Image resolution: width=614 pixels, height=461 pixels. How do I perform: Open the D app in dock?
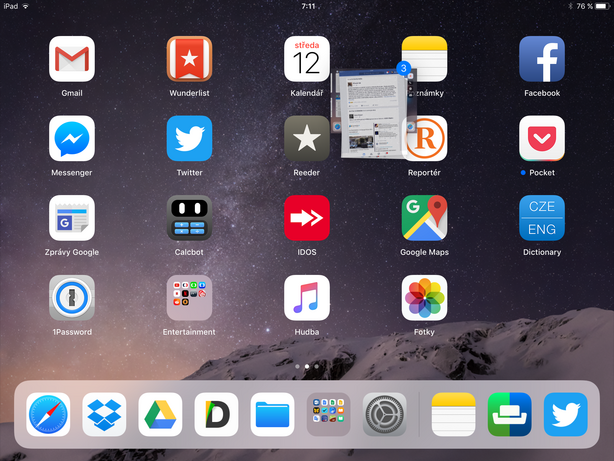216,414
